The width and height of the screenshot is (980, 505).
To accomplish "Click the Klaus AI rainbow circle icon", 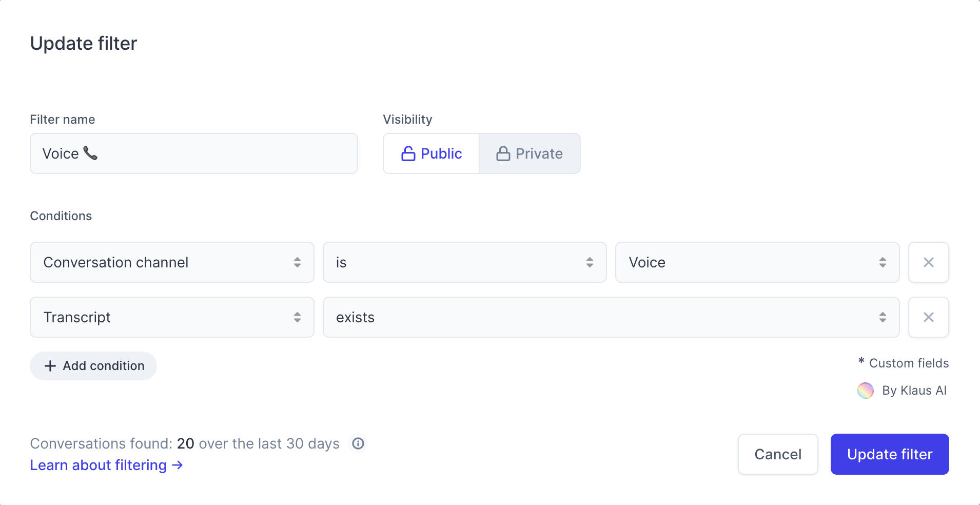I will point(865,391).
